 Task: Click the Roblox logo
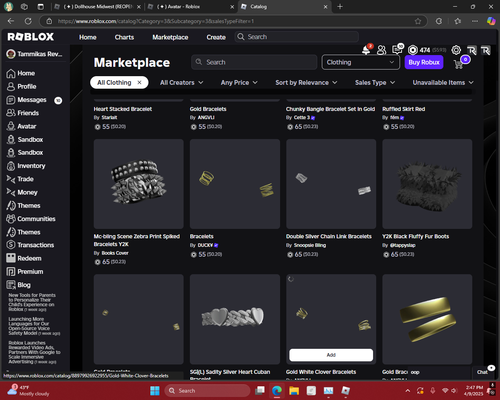[31, 37]
